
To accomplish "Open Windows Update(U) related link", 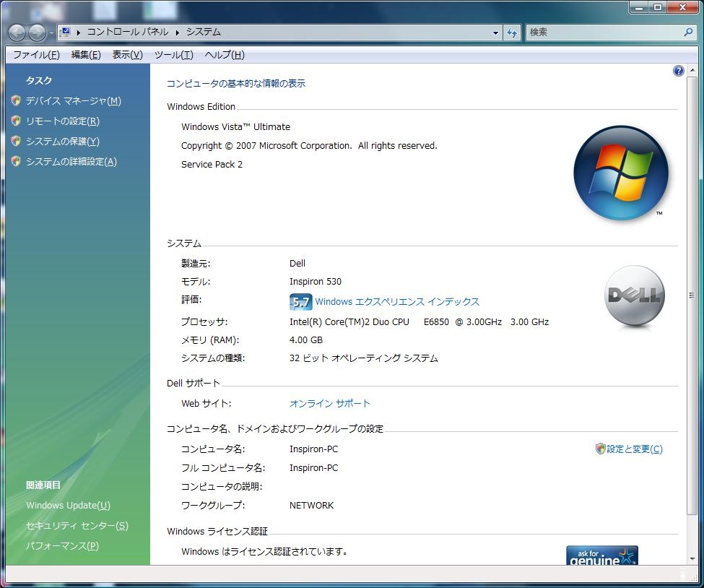I will tap(69, 506).
